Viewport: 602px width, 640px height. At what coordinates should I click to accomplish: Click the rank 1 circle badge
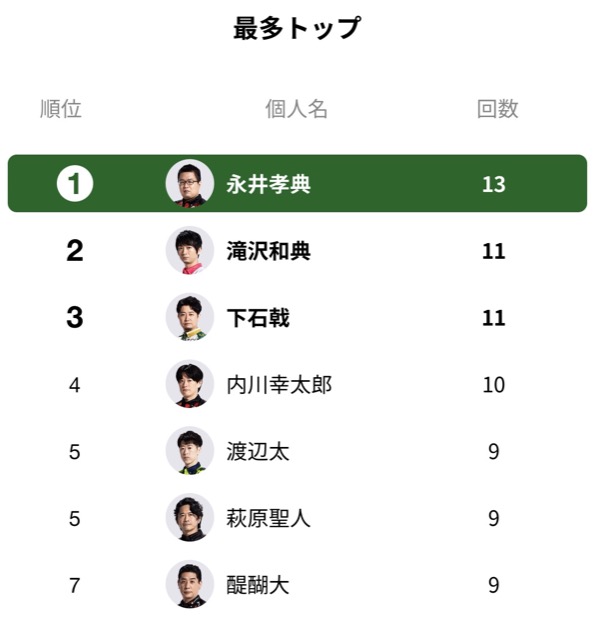(75, 184)
